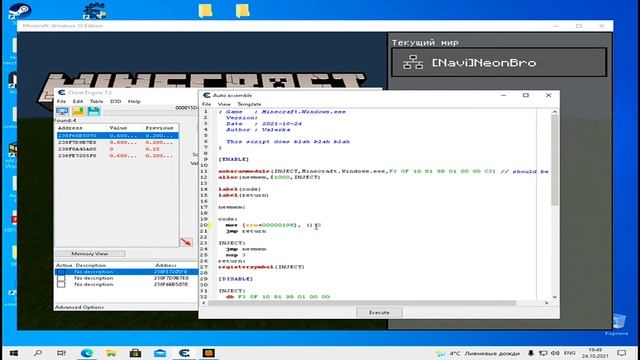
Task: Open Task View from the taskbar
Action: click(x=62, y=353)
